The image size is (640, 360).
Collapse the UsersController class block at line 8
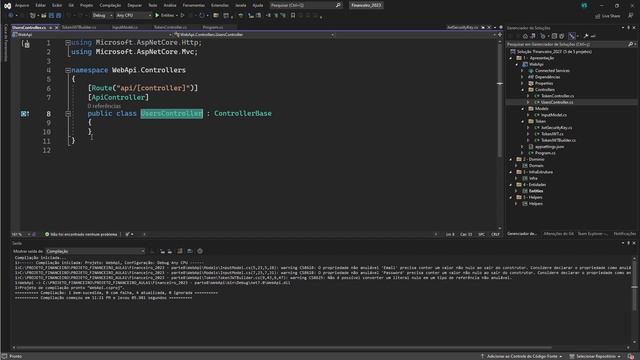(x=68, y=114)
